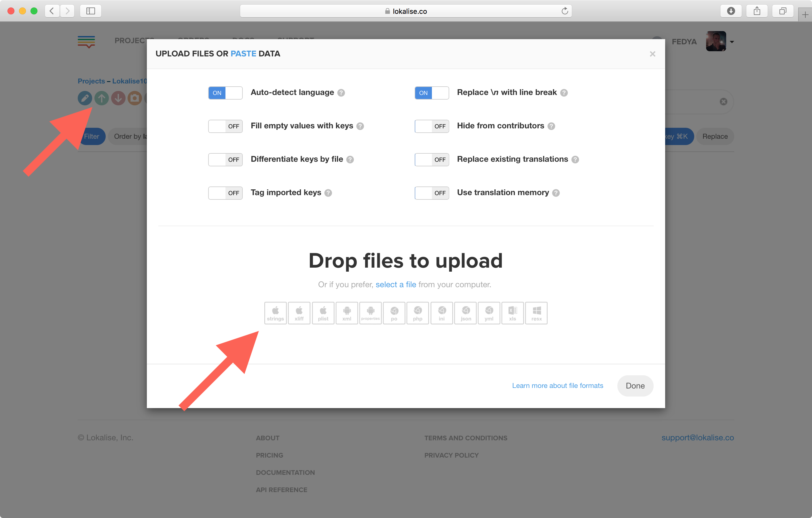
Task: Open help for Replace \n with line break
Action: [x=564, y=93]
